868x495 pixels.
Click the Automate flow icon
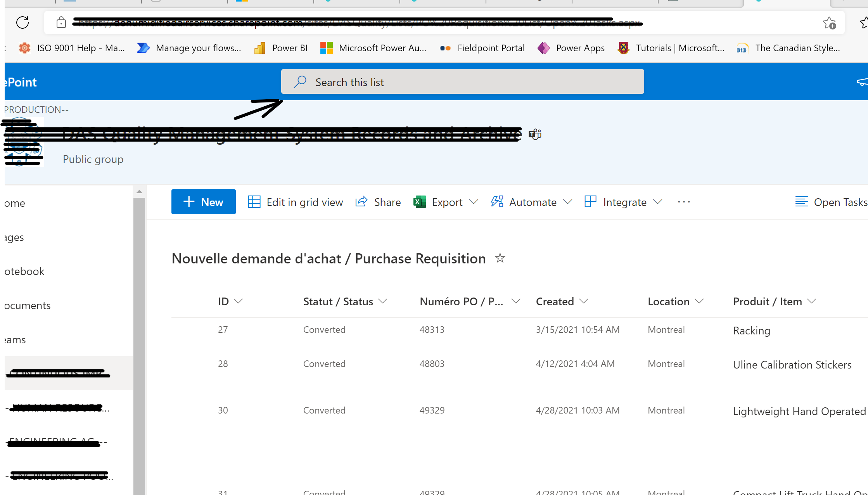pyautogui.click(x=497, y=202)
